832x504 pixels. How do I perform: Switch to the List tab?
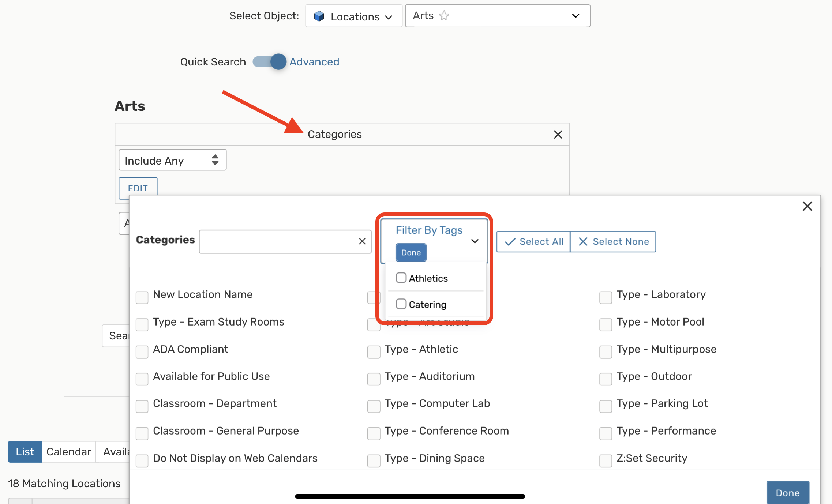25,452
